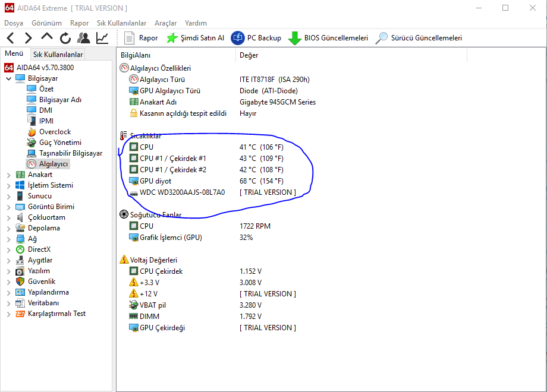The width and height of the screenshot is (547, 392).
Task: Expand the İşletim Sistemi node
Action: pyautogui.click(x=9, y=186)
